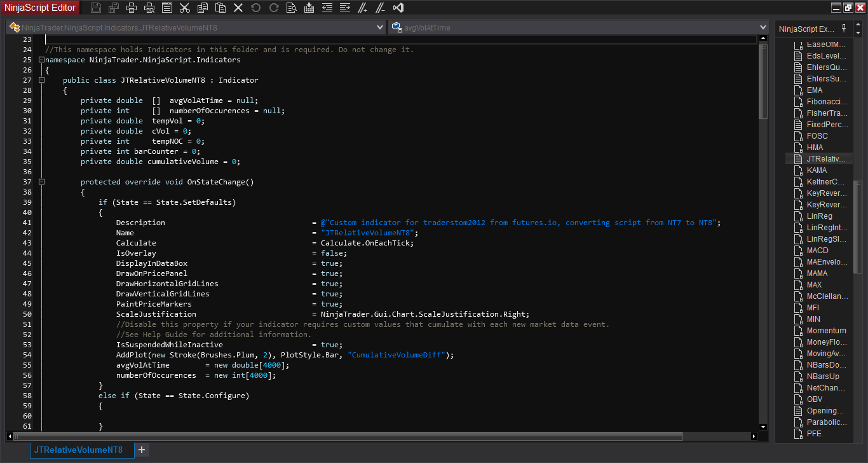Click the Cut scissors icon
868x463 pixels.
point(185,8)
